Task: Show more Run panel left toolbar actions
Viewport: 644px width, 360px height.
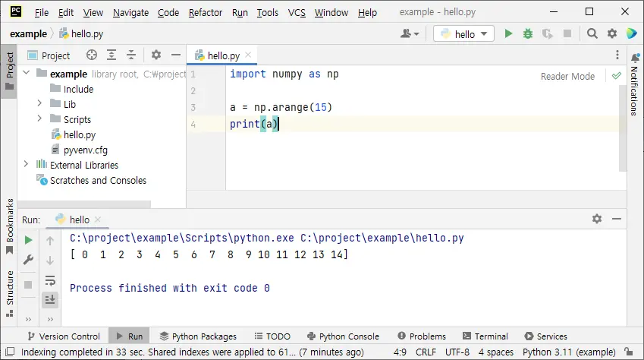Action: click(28, 319)
